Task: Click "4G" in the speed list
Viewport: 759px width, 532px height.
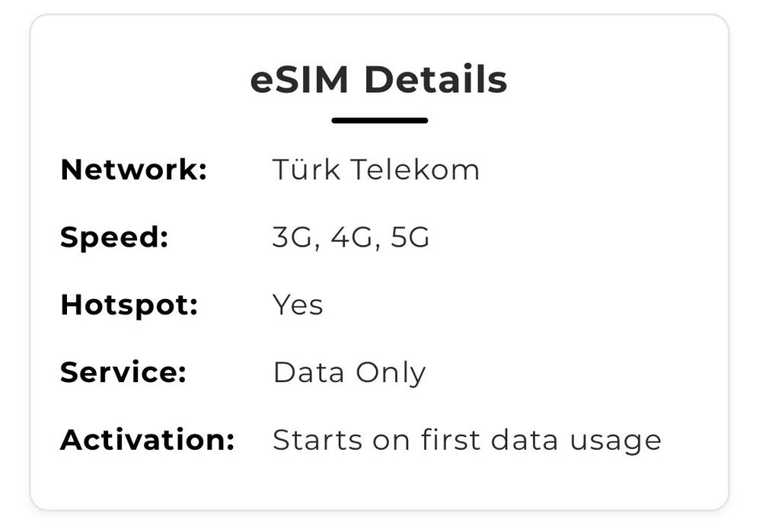Action: pos(351,238)
